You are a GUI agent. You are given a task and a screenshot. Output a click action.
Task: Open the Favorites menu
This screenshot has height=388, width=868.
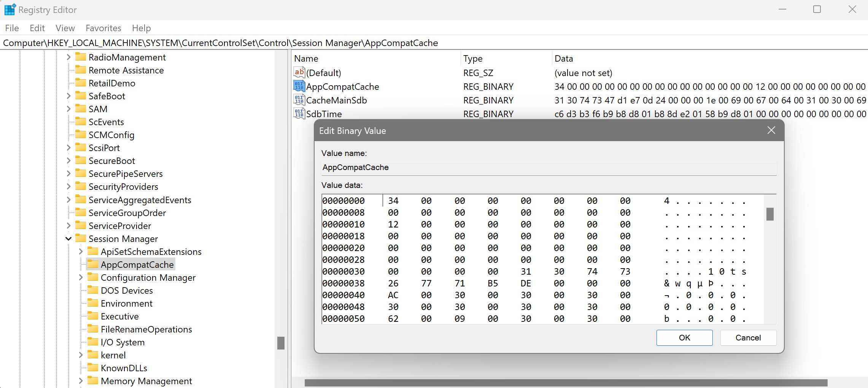[103, 28]
